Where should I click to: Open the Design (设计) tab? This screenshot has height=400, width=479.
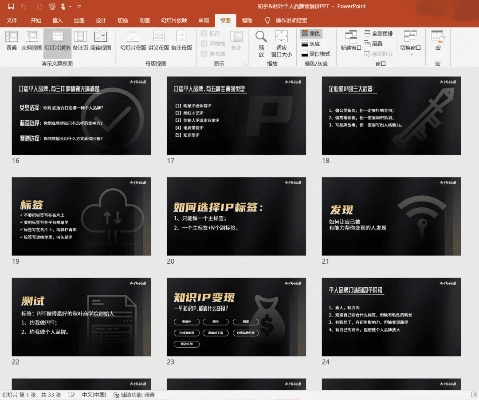click(x=101, y=20)
